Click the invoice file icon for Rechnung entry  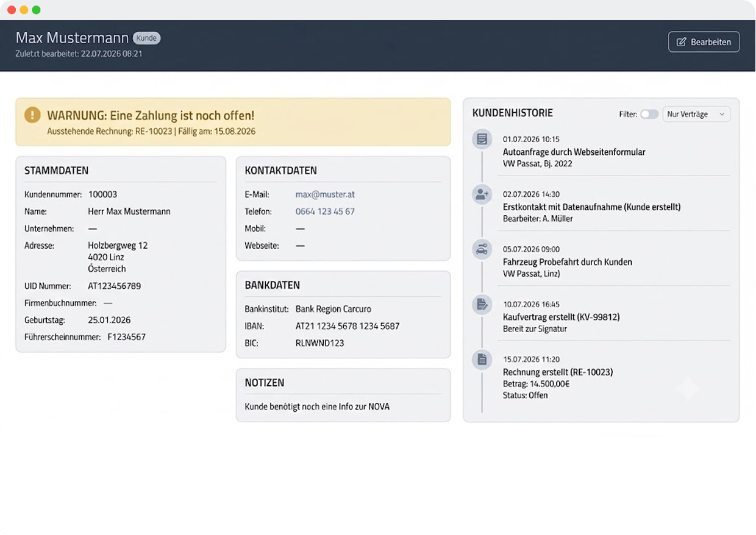click(x=482, y=360)
